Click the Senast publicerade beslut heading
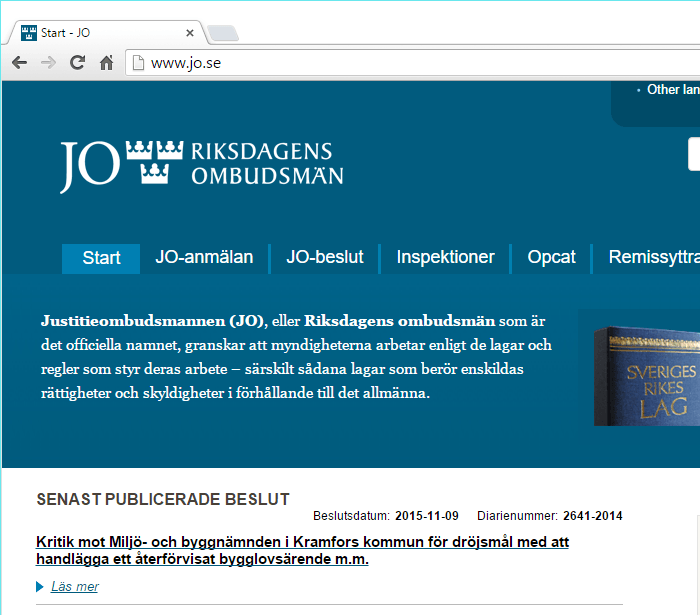The width and height of the screenshot is (700, 615). coord(163,499)
